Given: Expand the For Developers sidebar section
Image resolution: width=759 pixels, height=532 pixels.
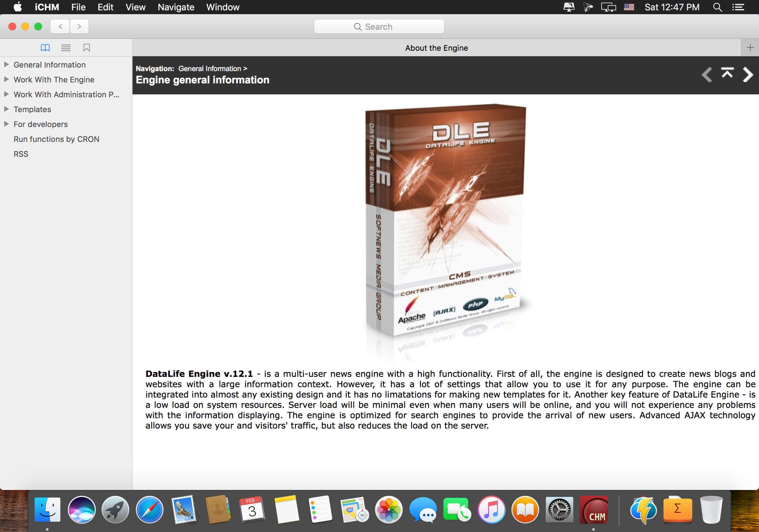Looking at the screenshot, I should click(6, 123).
